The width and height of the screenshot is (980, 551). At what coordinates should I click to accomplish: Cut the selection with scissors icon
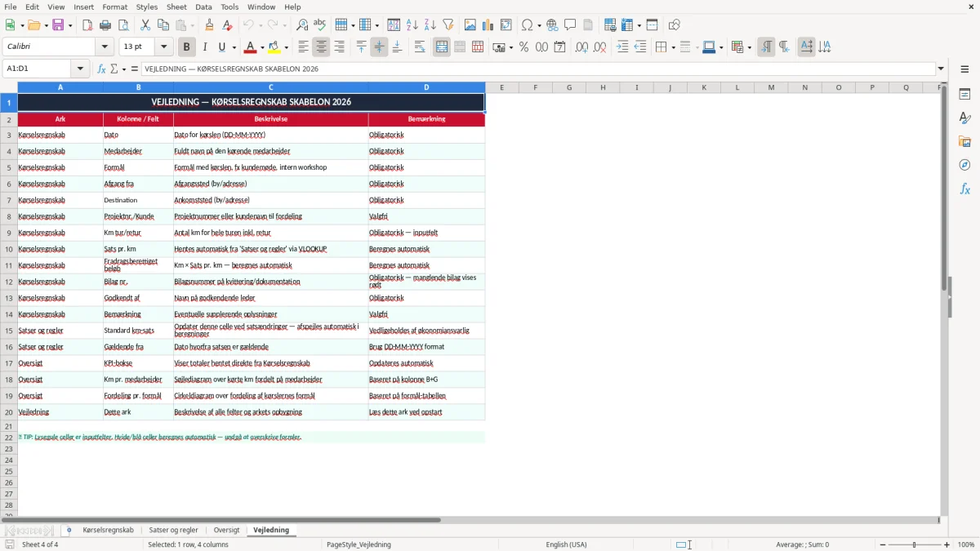point(145,25)
